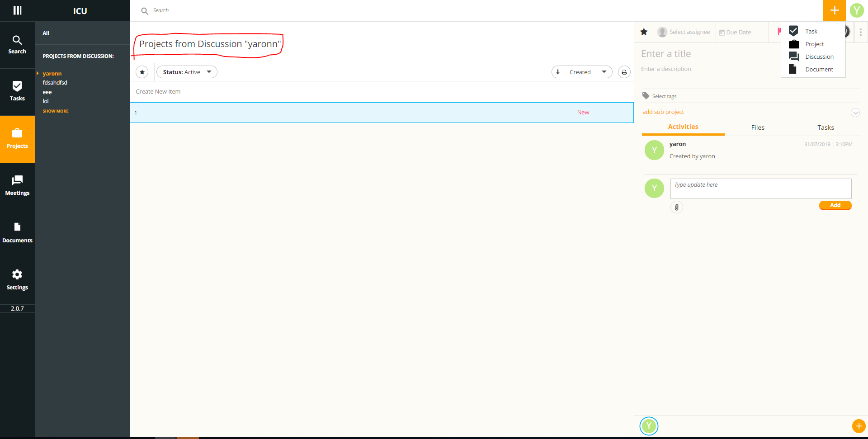Open the Select tags field
This screenshot has height=439, width=868.
(x=660, y=96)
